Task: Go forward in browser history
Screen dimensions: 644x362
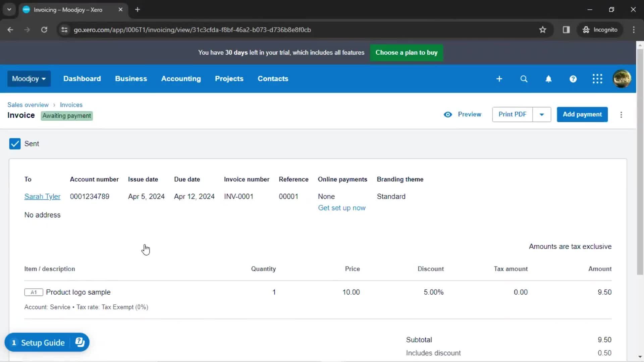Action: pyautogui.click(x=27, y=30)
